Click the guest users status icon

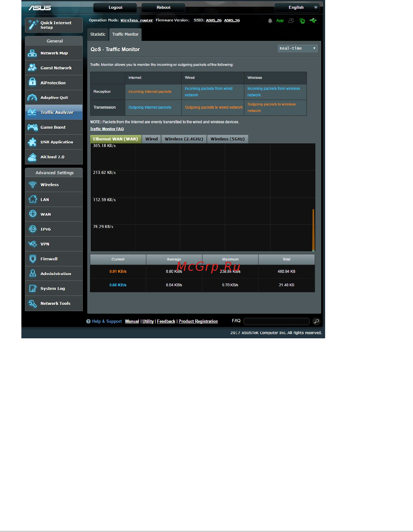click(x=291, y=20)
